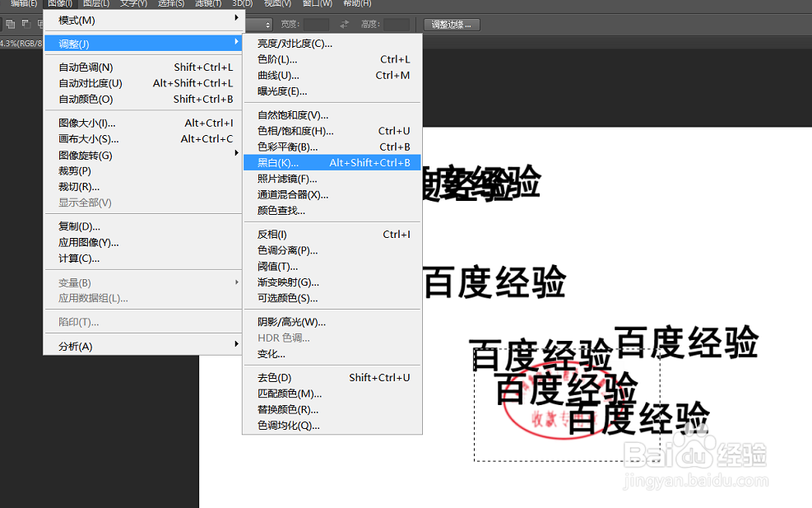Image resolution: width=812 pixels, height=508 pixels.
Task: Select 裁切(R)... menu item
Action: (143, 187)
